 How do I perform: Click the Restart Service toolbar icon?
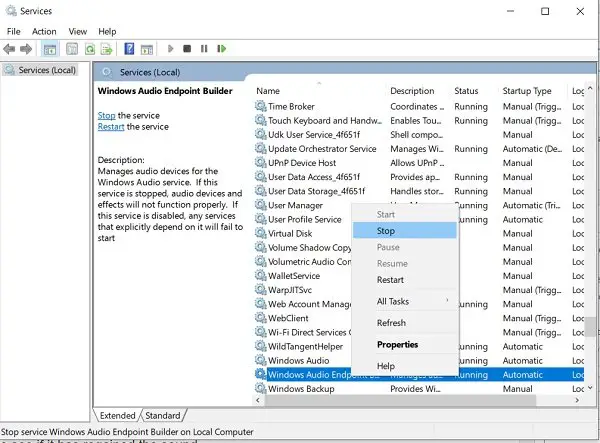pyautogui.click(x=222, y=48)
